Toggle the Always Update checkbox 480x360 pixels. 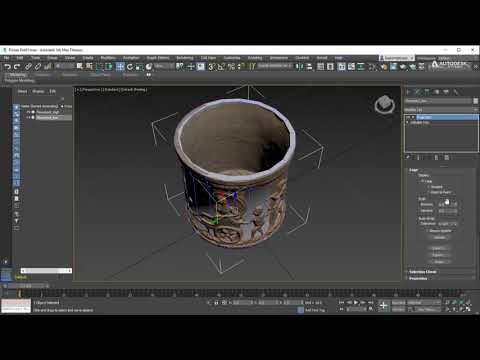point(428,231)
